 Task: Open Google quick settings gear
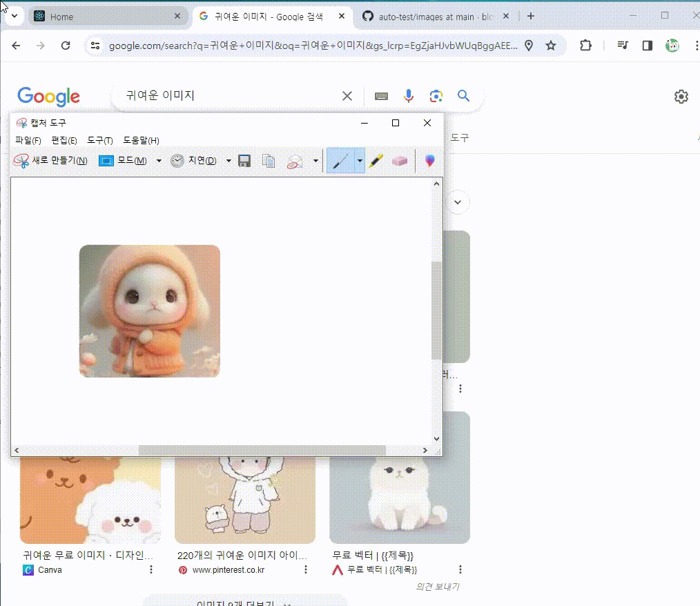click(x=681, y=97)
